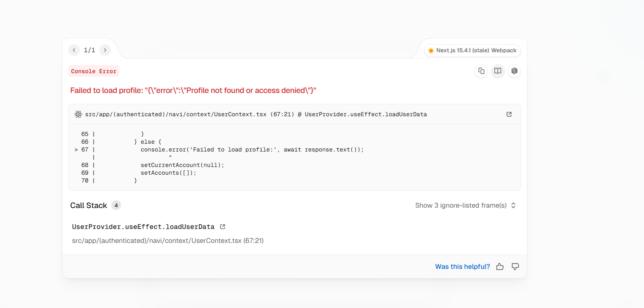This screenshot has width=644, height=308.
Task: Open loadUserData call stack frame in editor
Action: [x=223, y=227]
